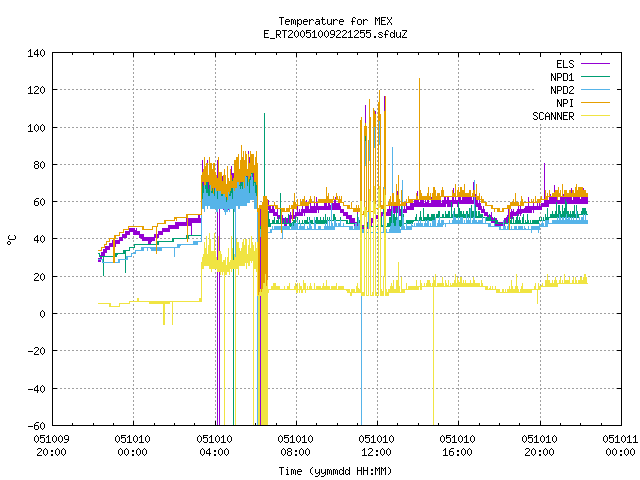Click the positive 20 y-axis tick label
The image size is (640, 480).
[x=40, y=277]
